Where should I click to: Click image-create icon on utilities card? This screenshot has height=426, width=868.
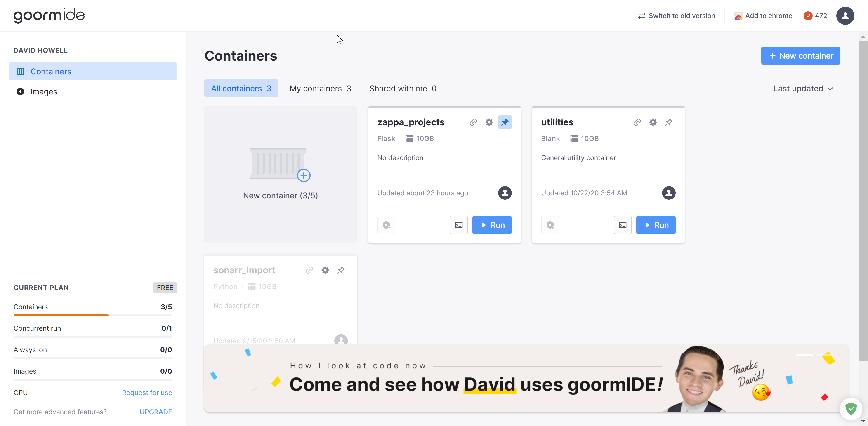pyautogui.click(x=550, y=225)
